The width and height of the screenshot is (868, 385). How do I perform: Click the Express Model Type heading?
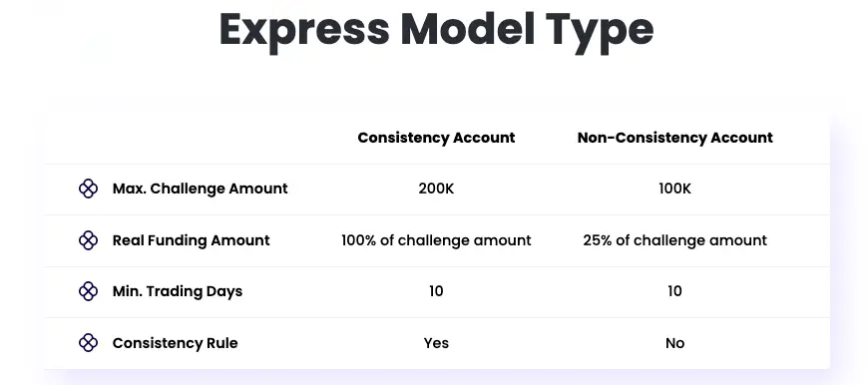[436, 31]
